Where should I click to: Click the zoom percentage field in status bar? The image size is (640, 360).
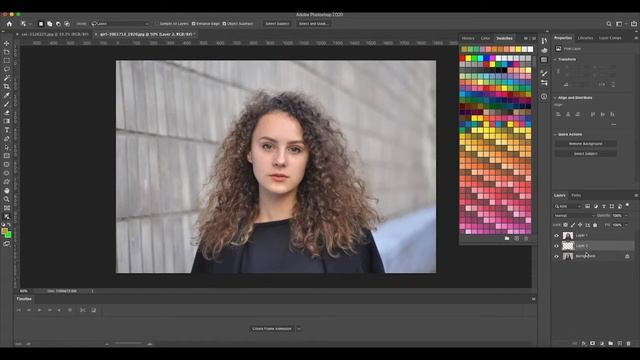(24, 291)
